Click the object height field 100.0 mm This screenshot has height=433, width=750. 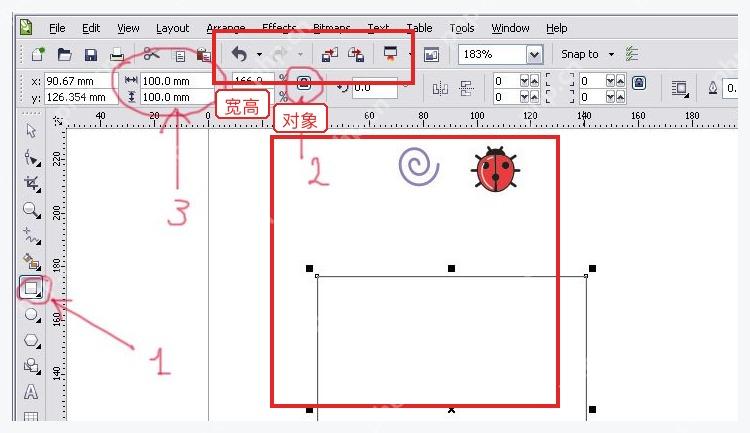click(x=176, y=97)
